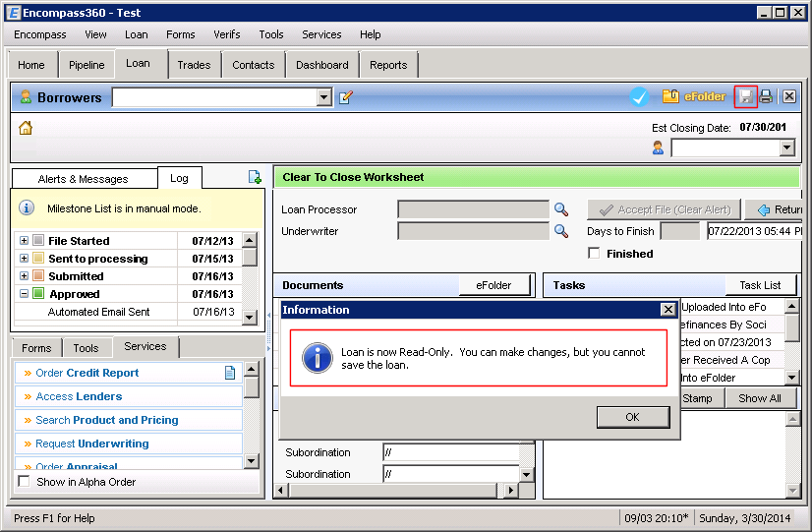Open the Borrowers dropdown list
Screen dimensions: 812x532
click(x=324, y=97)
